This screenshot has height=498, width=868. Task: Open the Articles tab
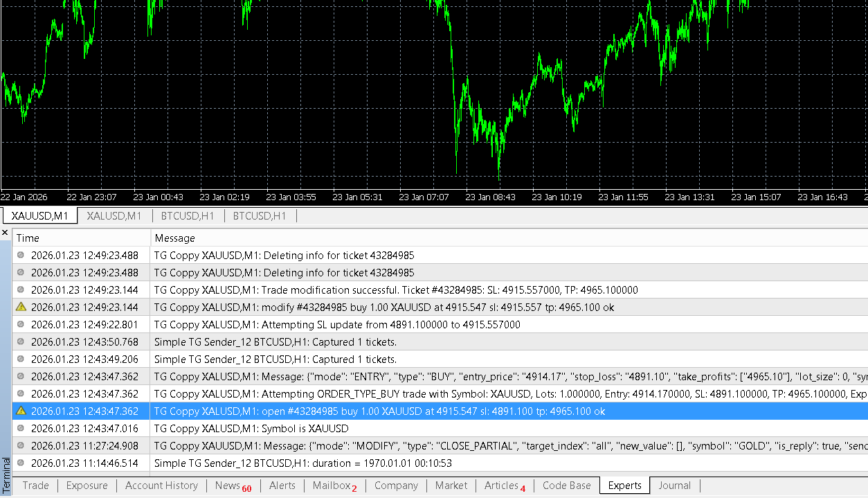505,486
